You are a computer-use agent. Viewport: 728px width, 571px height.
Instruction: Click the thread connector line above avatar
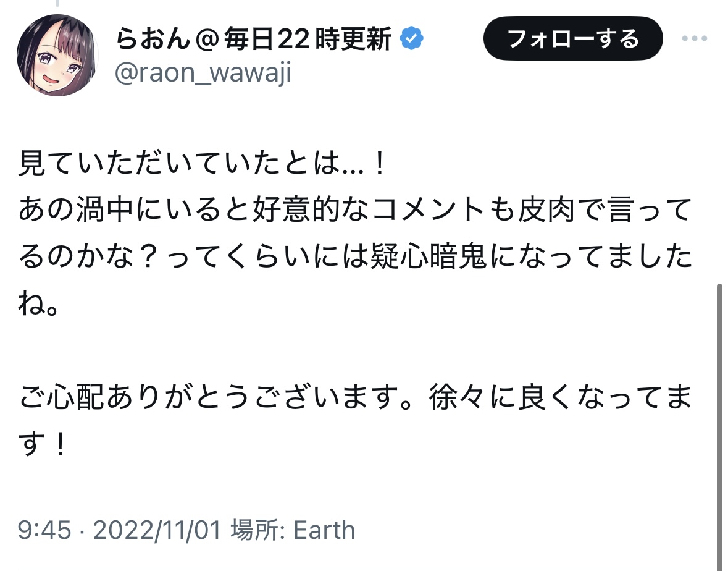point(57,3)
